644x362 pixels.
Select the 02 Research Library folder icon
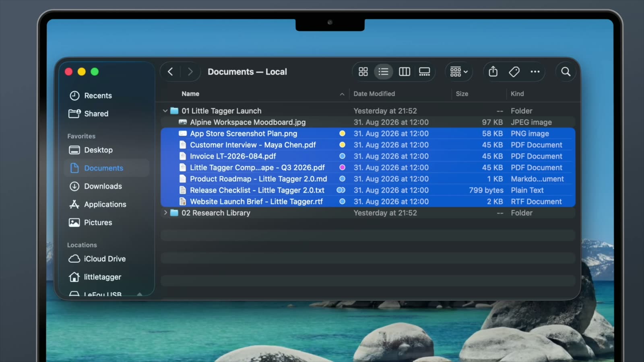pyautogui.click(x=174, y=213)
